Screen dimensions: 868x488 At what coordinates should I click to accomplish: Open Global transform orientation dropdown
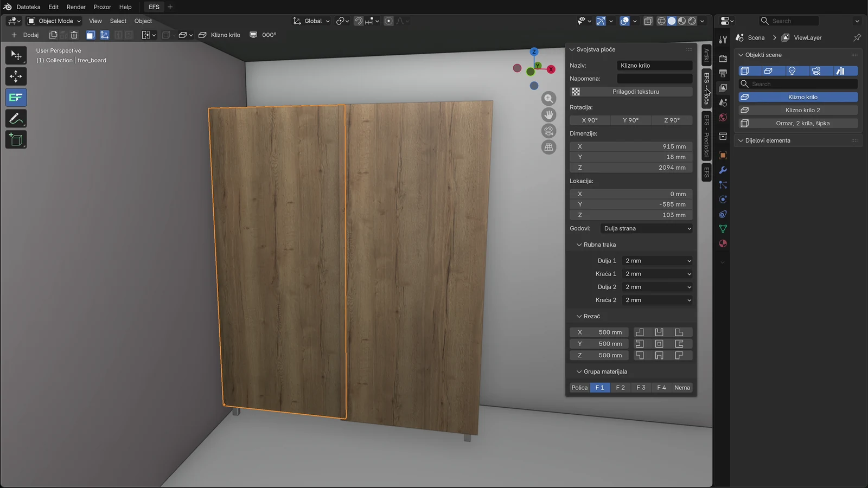(x=311, y=21)
